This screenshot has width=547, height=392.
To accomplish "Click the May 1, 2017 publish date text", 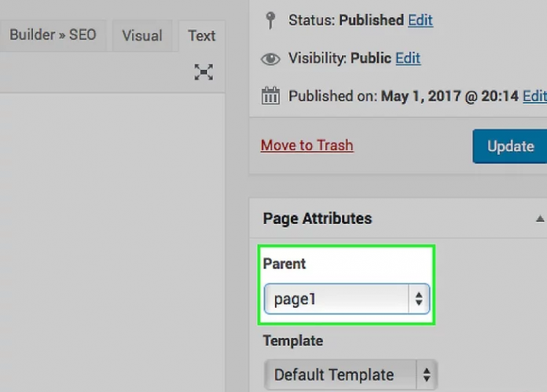I will [x=425, y=97].
